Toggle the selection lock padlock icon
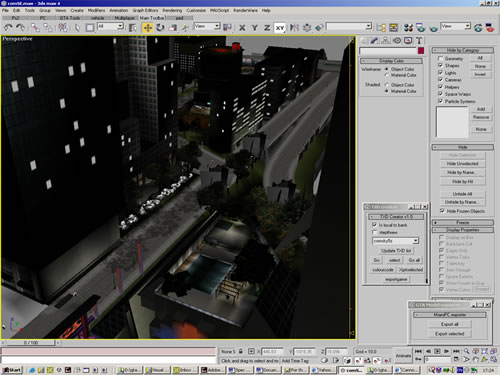 coord(241,351)
